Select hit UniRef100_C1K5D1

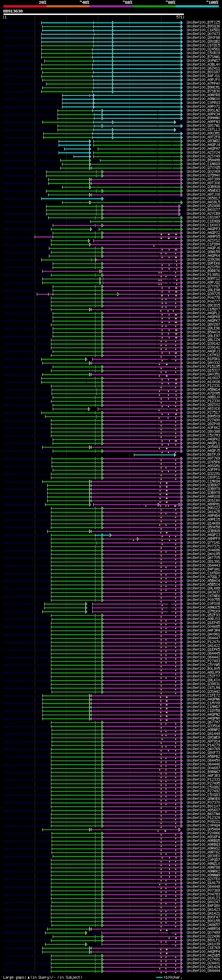(x=203, y=30)
